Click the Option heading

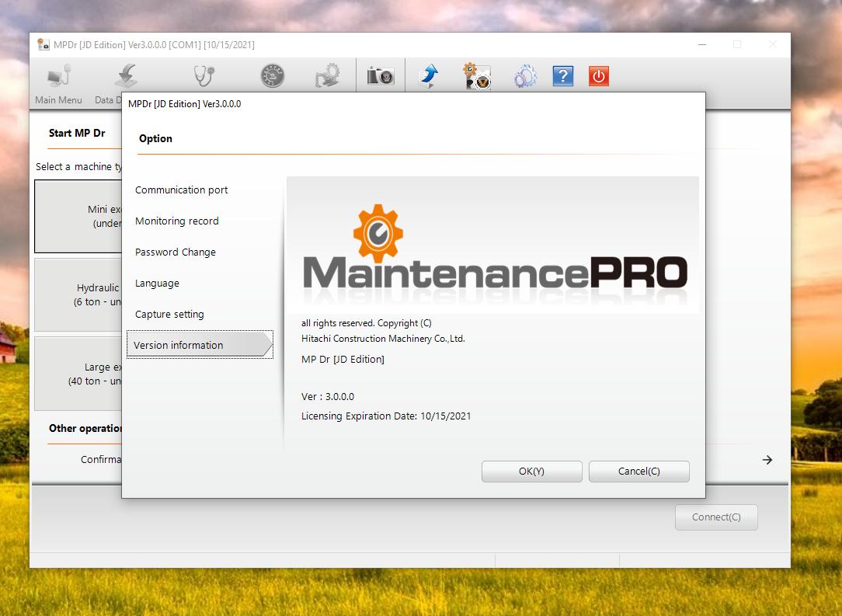pyautogui.click(x=155, y=138)
